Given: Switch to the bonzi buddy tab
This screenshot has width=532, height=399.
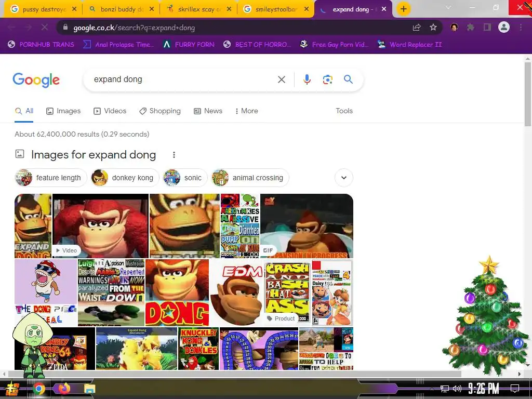Looking at the screenshot, I should click(122, 9).
